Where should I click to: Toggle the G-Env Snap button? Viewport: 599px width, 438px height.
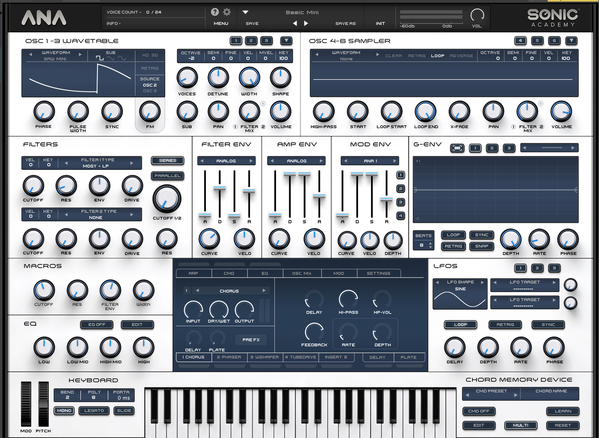click(481, 246)
